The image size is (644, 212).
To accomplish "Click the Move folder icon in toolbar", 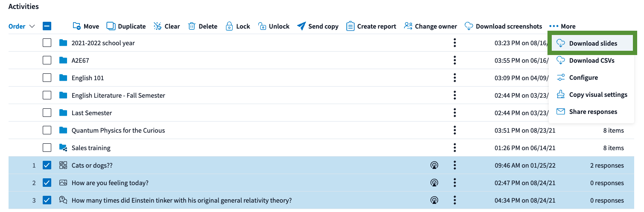I will (77, 26).
